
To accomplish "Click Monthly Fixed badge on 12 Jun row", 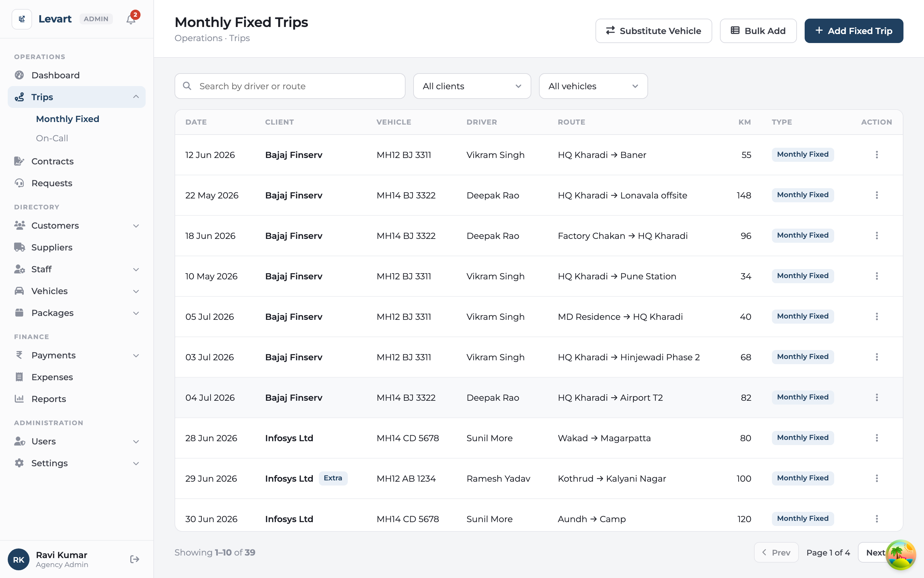I will (x=803, y=154).
